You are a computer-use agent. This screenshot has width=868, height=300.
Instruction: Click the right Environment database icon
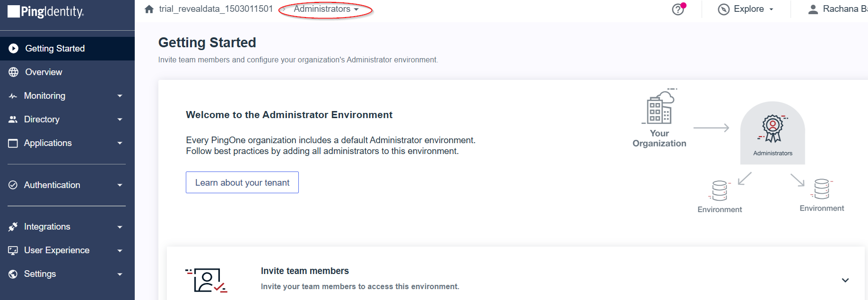(x=821, y=189)
